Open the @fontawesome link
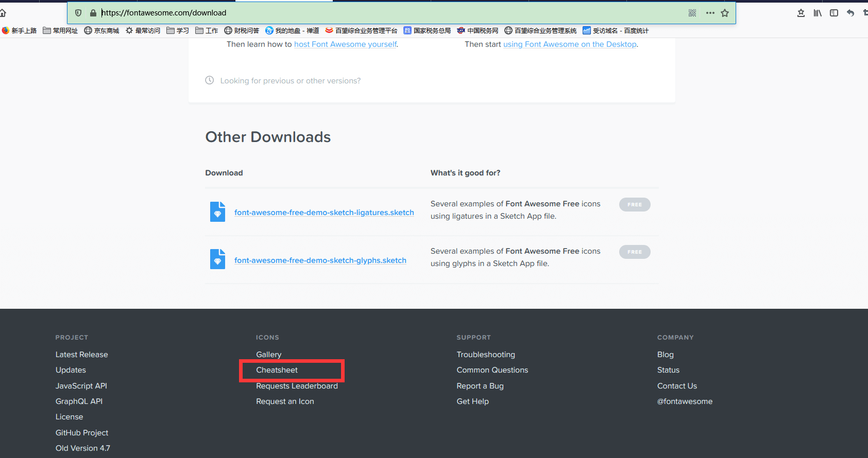This screenshot has width=868, height=458. point(685,401)
